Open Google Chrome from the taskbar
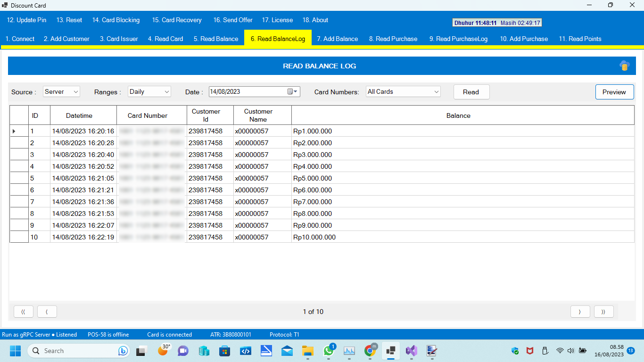The image size is (644, 362). 370,351
